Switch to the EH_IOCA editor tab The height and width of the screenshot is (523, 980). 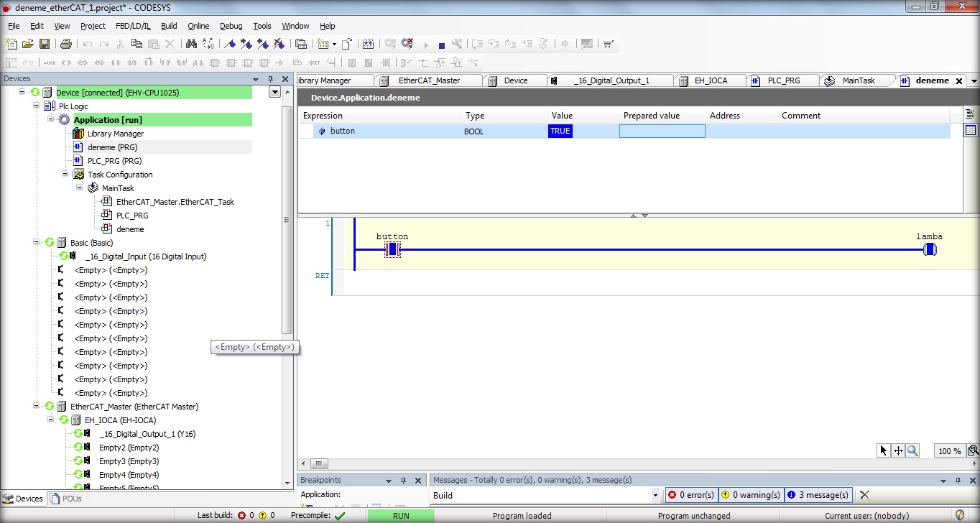point(711,80)
